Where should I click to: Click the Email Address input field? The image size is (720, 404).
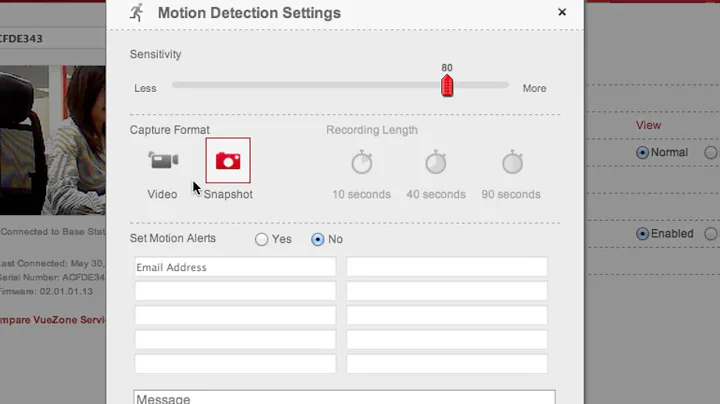235,267
